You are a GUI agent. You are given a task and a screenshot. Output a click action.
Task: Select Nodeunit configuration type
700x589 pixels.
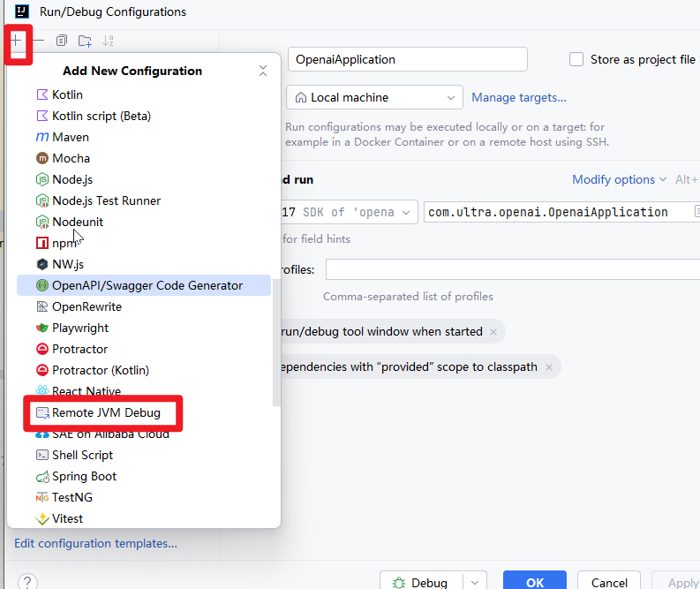(x=144, y=222)
